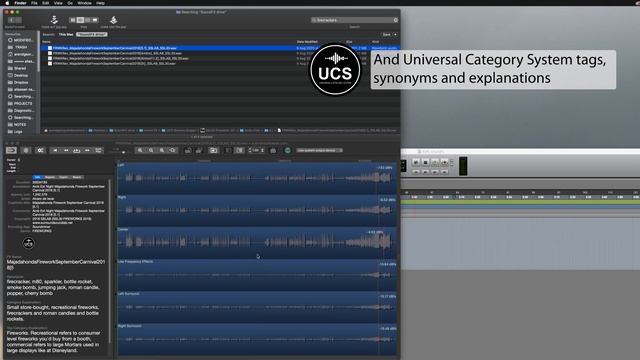Switch Finder to column view
The height and width of the screenshot is (360, 640).
87,20
